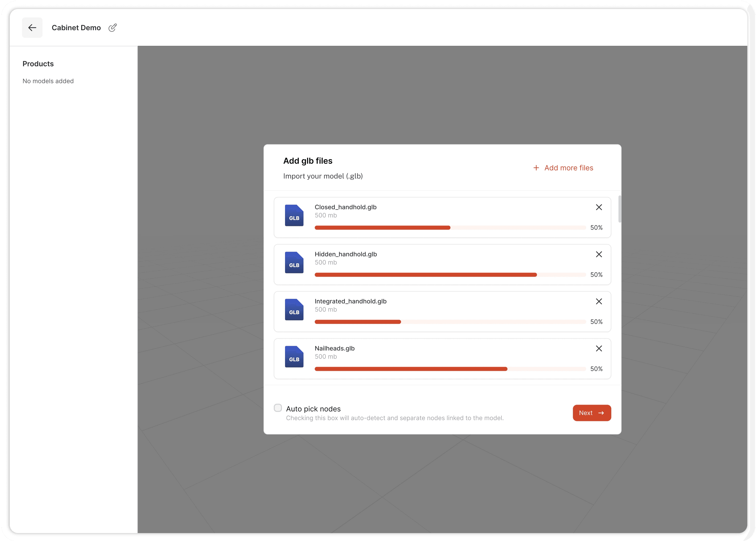Cancel Integrated_handhold.glb upload using X
Image resolution: width=756 pixels, height=541 pixels.
[599, 301]
